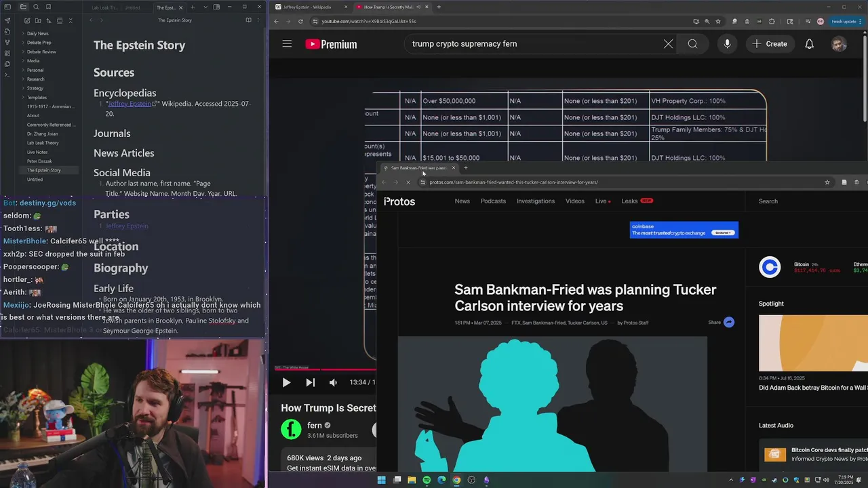
Task: Create a new note with the pencil icon
Action: point(27,20)
